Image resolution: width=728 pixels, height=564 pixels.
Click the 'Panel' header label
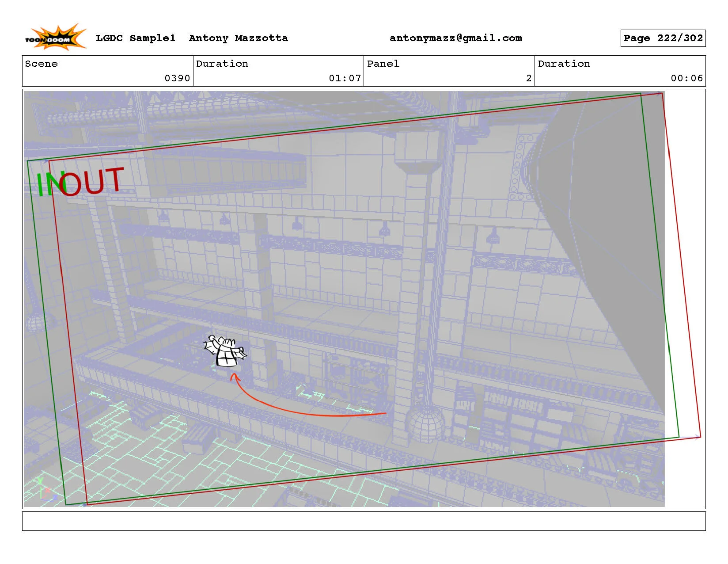383,64
